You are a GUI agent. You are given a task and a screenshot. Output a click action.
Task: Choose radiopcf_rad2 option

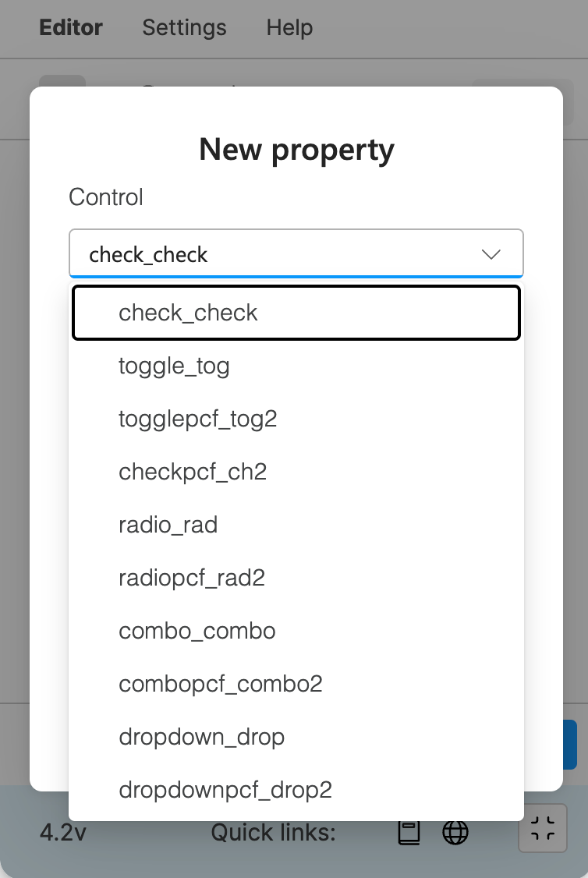coord(296,578)
